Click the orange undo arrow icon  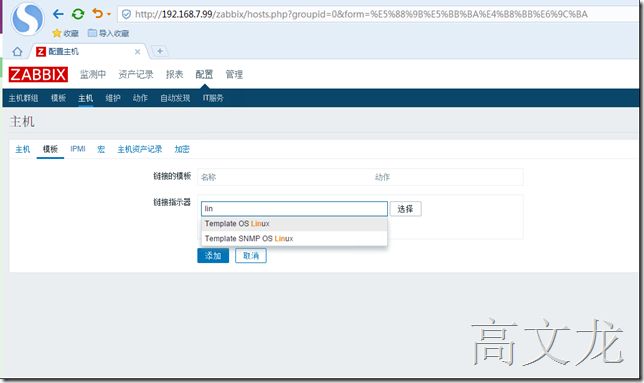97,14
